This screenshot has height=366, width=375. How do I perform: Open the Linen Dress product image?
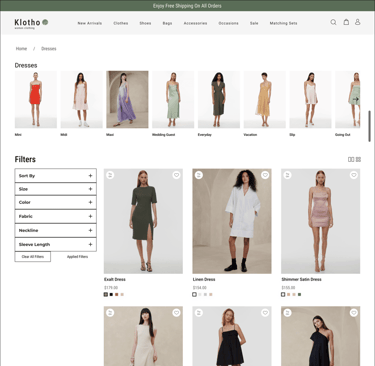[x=232, y=221]
